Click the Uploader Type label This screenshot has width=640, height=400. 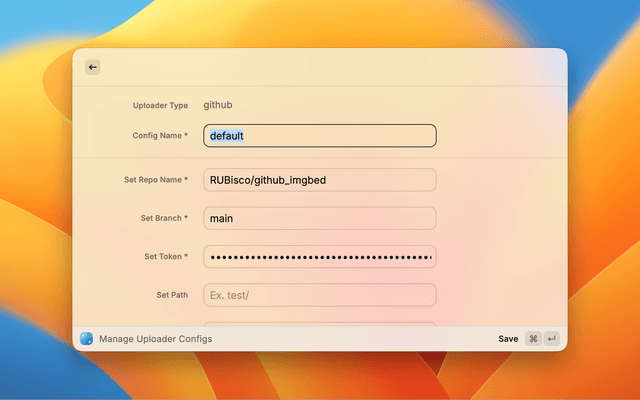point(160,105)
